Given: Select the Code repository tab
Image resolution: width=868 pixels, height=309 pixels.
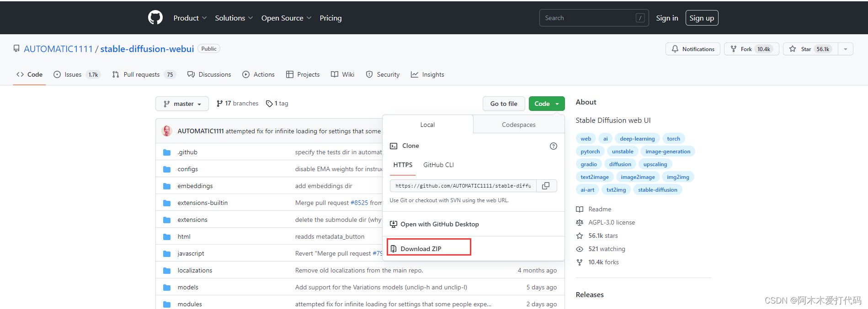Looking at the screenshot, I should (30, 74).
